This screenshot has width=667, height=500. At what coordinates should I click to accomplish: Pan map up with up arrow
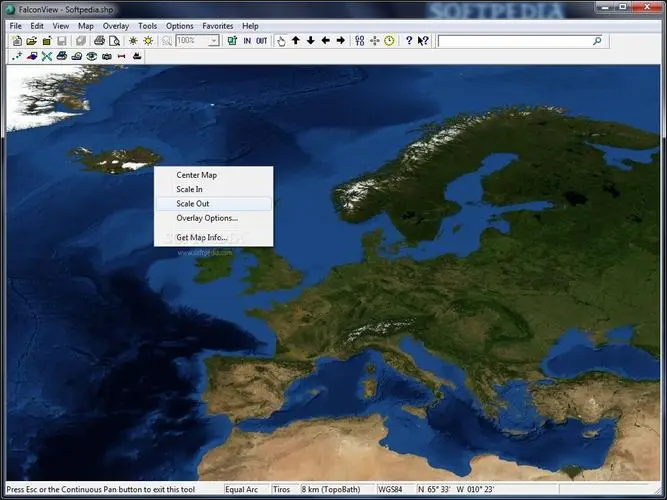(x=296, y=41)
